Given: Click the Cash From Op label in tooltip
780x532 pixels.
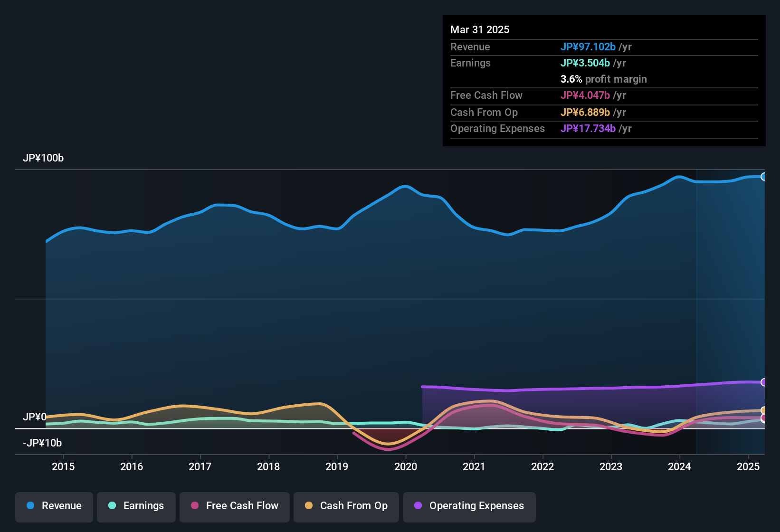Looking at the screenshot, I should tap(484, 112).
